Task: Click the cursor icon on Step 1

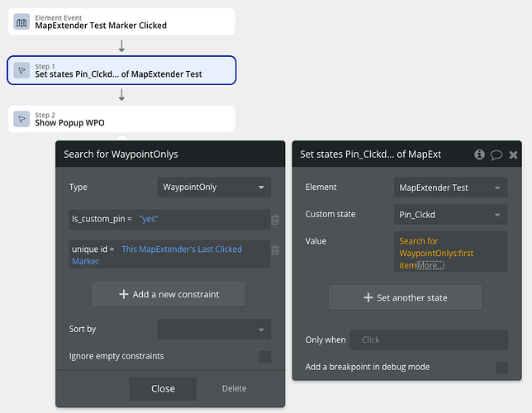Action: click(22, 70)
